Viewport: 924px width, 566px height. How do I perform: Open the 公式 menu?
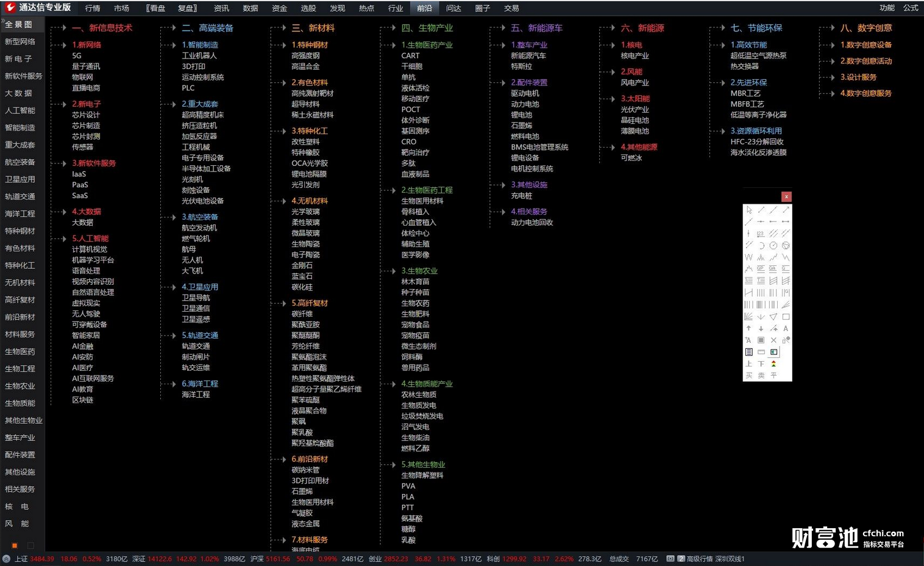click(x=911, y=8)
